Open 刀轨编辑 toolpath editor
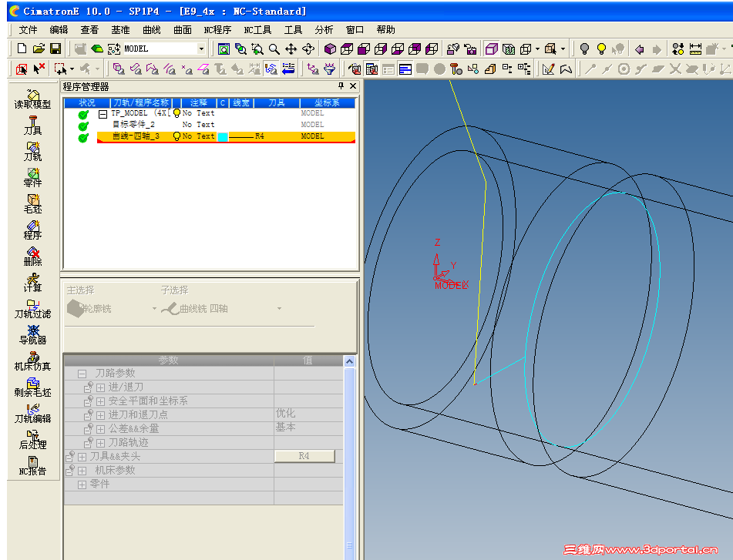This screenshot has height=560, width=733. [x=32, y=413]
